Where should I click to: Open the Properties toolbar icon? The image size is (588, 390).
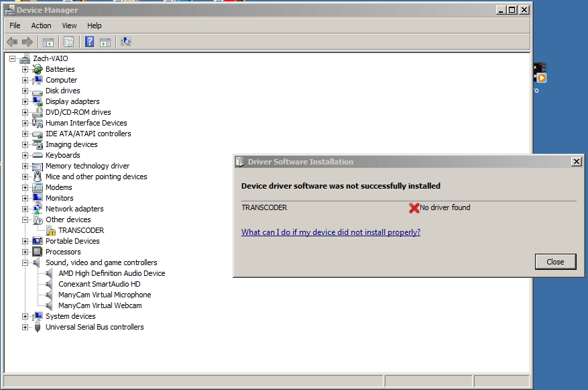point(68,42)
